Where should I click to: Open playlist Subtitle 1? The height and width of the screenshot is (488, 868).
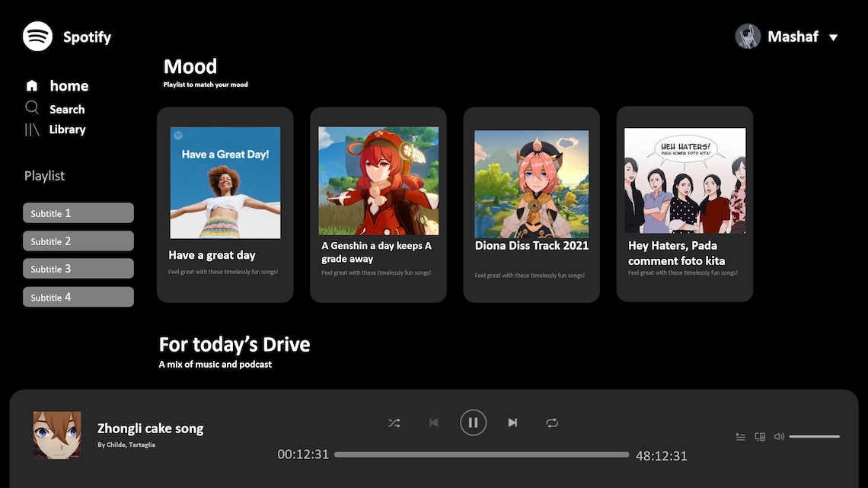pos(78,213)
